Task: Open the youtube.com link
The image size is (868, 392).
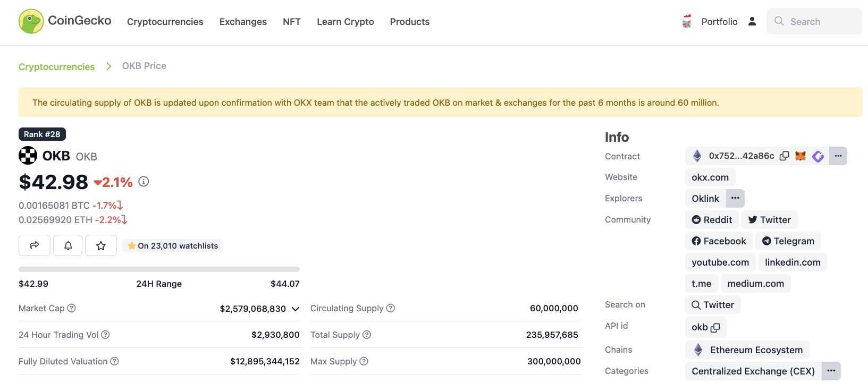Action: pyautogui.click(x=720, y=262)
